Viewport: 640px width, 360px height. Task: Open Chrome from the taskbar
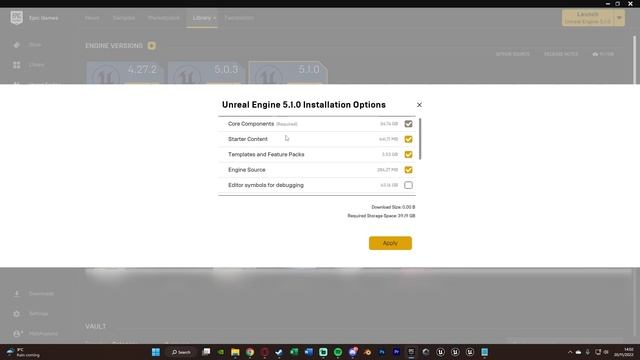click(x=250, y=352)
